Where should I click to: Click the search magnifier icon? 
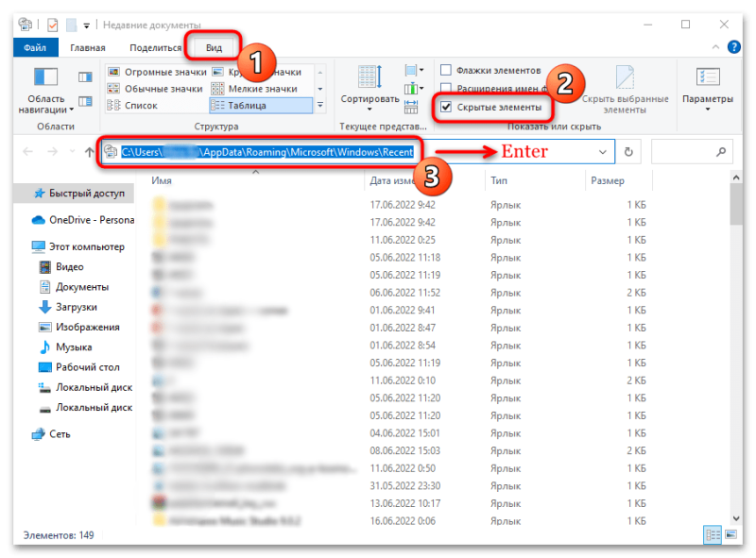click(x=721, y=152)
